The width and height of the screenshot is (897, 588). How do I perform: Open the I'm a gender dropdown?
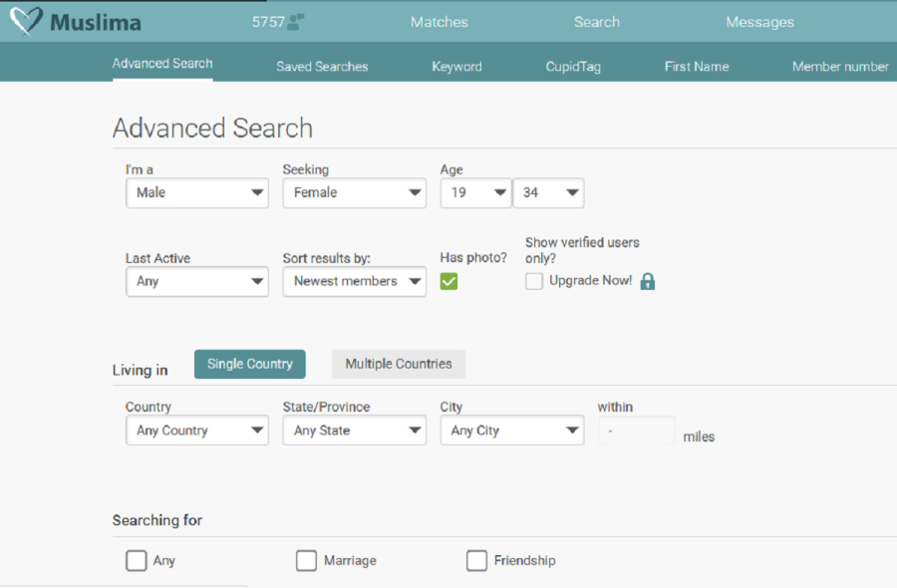point(196,192)
